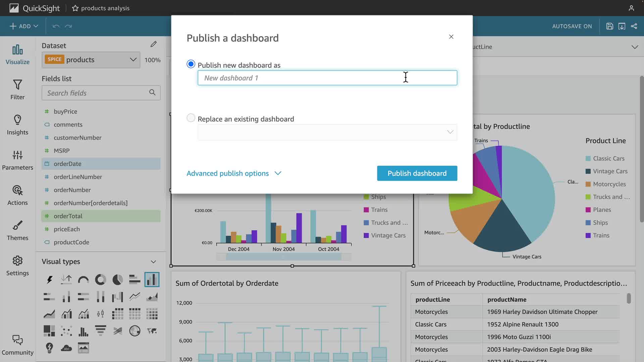Open the Filter pane
This screenshot has height=362, width=644.
[17, 89]
